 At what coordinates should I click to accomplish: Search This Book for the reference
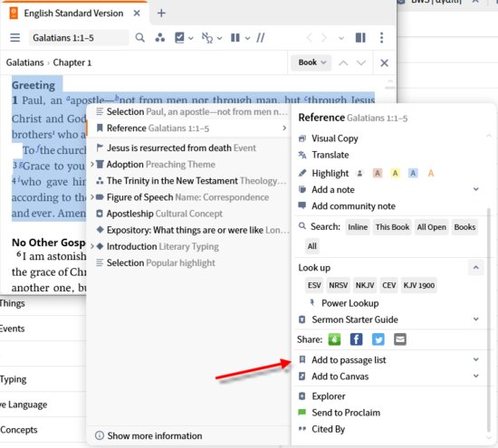tap(392, 227)
